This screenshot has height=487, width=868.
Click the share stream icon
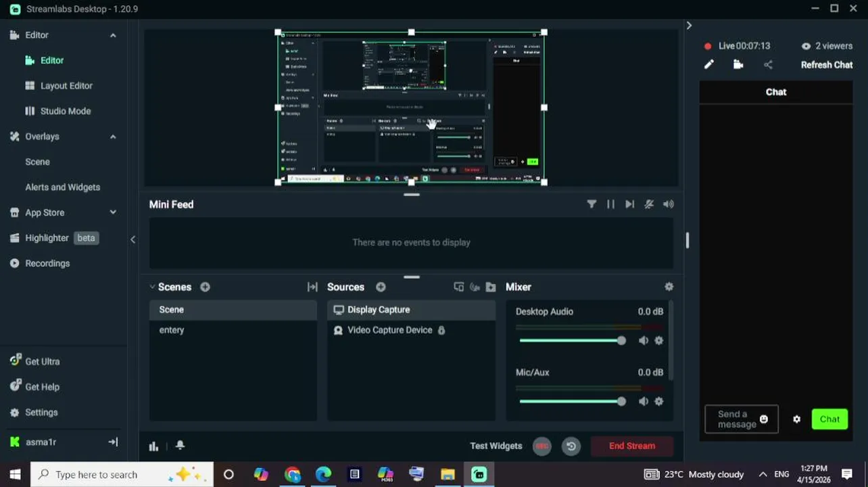(768, 65)
